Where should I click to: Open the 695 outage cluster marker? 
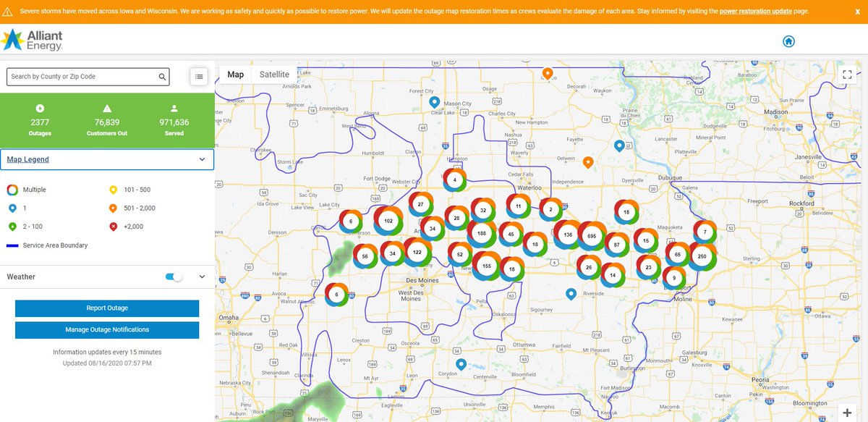pyautogui.click(x=592, y=236)
